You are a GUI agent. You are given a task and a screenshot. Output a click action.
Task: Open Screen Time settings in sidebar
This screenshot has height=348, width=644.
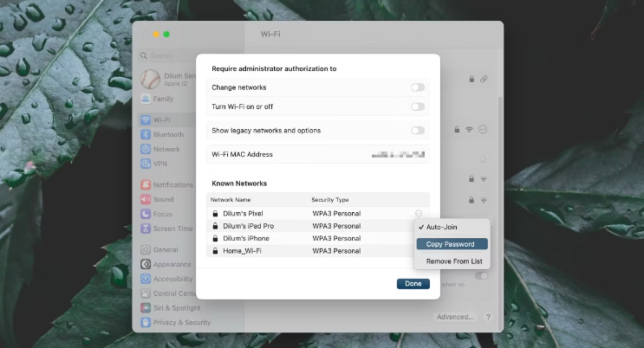pos(167,229)
